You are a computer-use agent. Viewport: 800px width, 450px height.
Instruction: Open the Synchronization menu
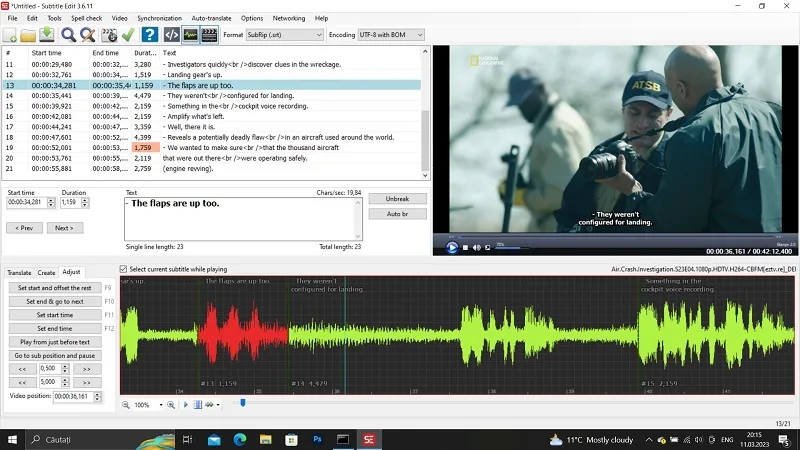(159, 18)
